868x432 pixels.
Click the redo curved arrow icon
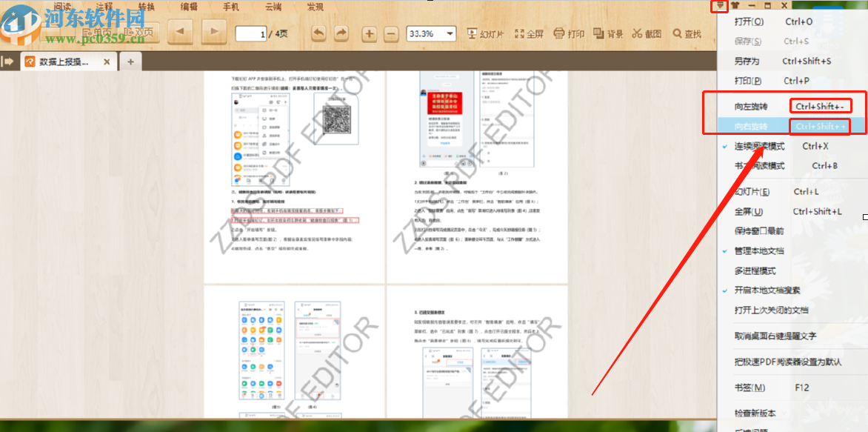coord(341,33)
